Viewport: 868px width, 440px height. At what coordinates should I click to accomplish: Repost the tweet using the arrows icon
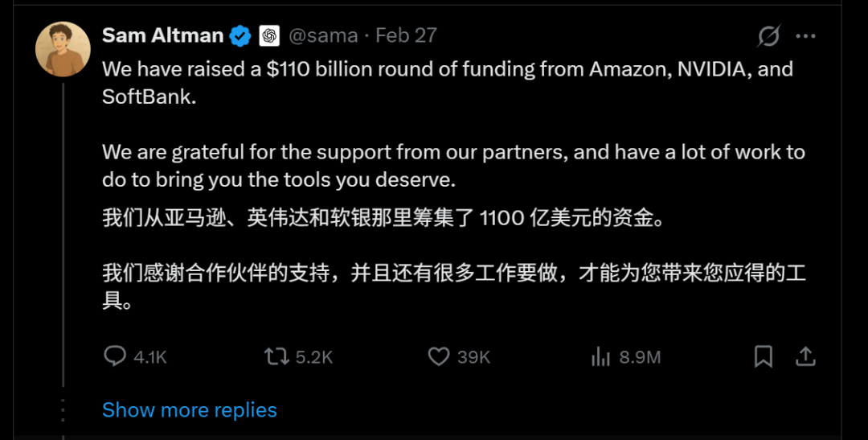click(276, 356)
